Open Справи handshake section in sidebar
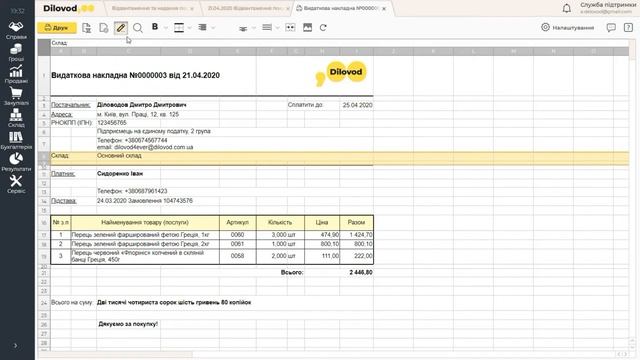This screenshot has height=360, width=640. tap(16, 30)
